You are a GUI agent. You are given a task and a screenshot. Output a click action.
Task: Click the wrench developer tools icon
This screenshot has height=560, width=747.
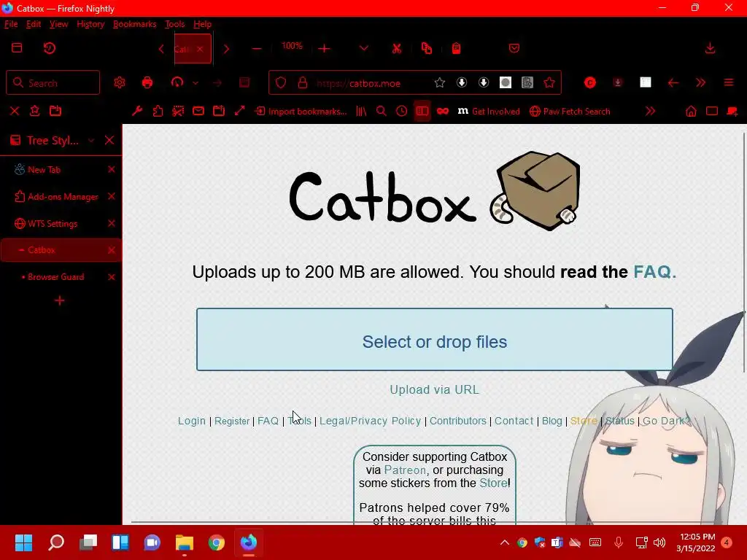(137, 112)
